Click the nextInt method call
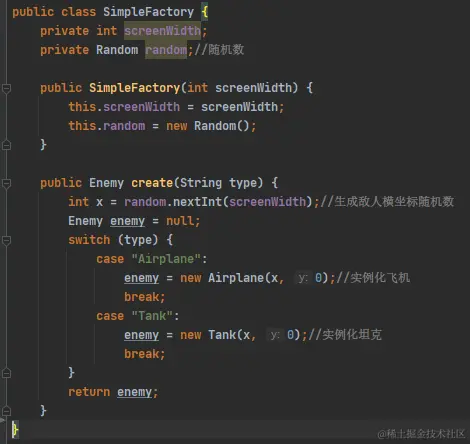470x444 pixels. 197,202
